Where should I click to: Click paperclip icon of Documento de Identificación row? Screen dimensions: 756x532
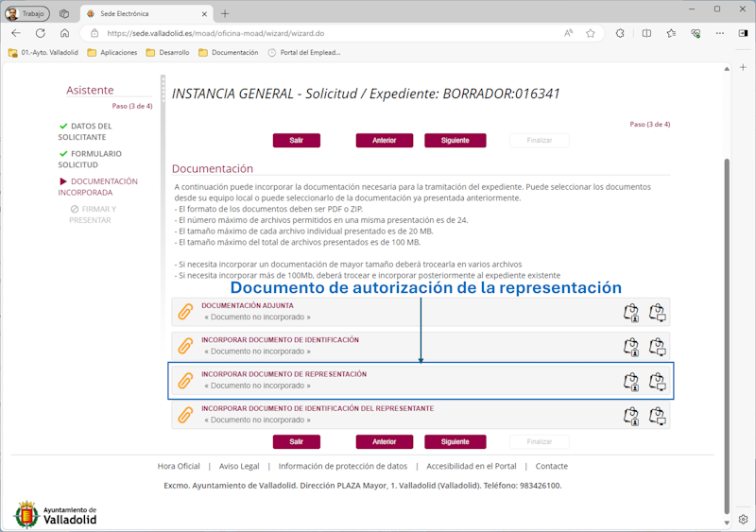pos(185,346)
